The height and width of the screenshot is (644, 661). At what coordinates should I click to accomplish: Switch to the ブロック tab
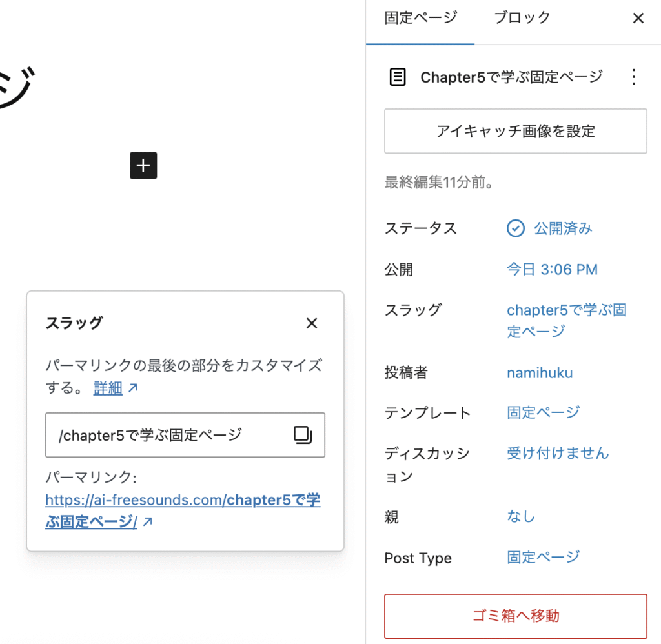pos(522,18)
